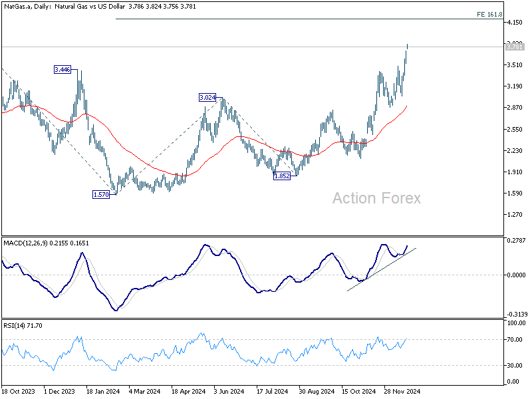Image resolution: width=532 pixels, height=399 pixels.
Task: Click the 3.446 price label
Action: 63,70
